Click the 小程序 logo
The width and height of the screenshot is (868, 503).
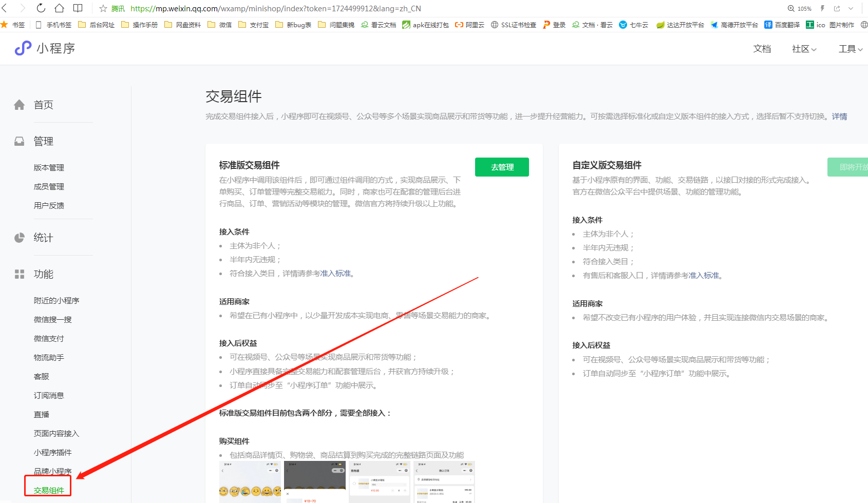[45, 48]
